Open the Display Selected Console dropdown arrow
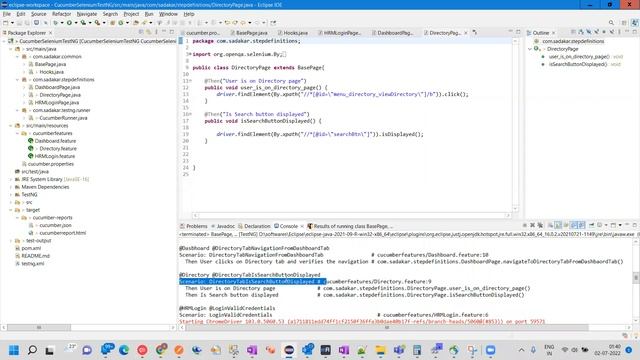Viewport: 640px width, 360px height. click(x=606, y=225)
